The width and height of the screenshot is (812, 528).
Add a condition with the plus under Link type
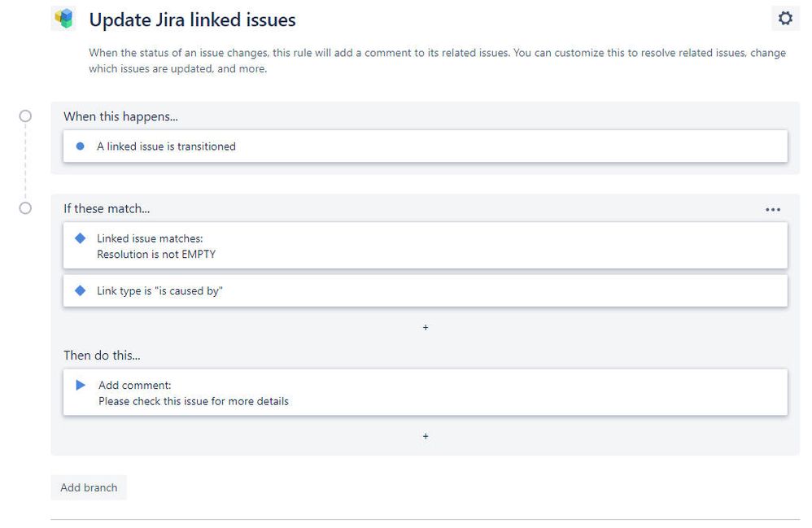pyautogui.click(x=426, y=327)
